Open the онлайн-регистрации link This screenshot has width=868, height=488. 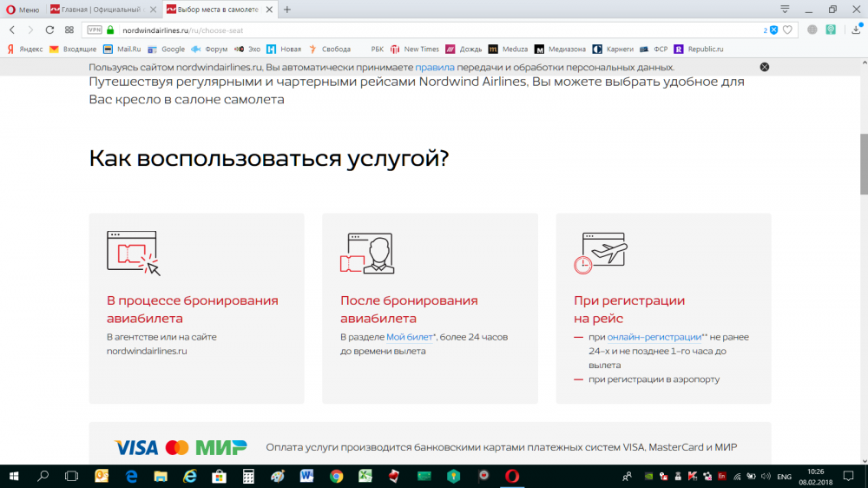655,336
